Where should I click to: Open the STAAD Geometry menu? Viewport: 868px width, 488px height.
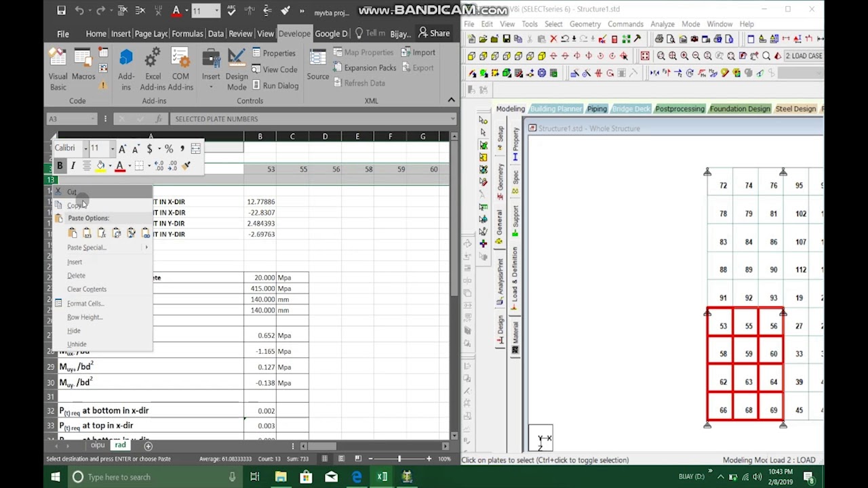(x=585, y=24)
